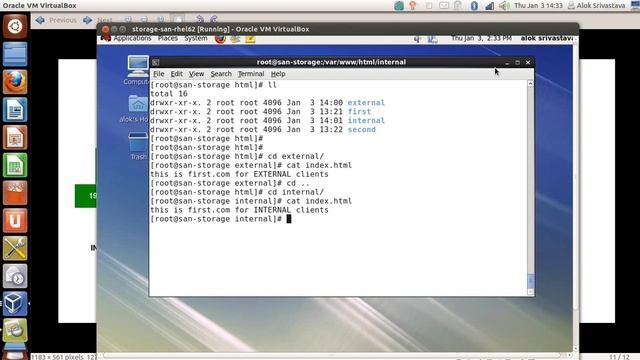
Task: Click the terminal scrollbar up arrow
Action: (x=530, y=84)
